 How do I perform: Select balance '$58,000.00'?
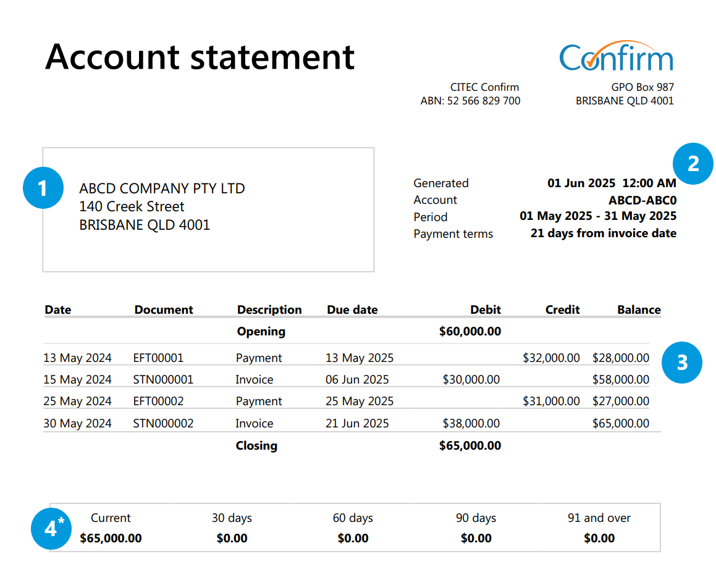coord(621,380)
